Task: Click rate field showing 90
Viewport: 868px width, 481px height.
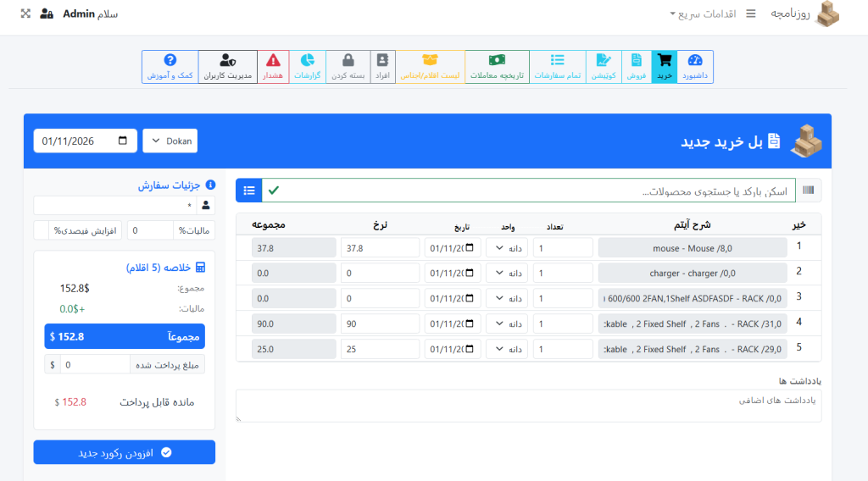Action: [x=380, y=323]
